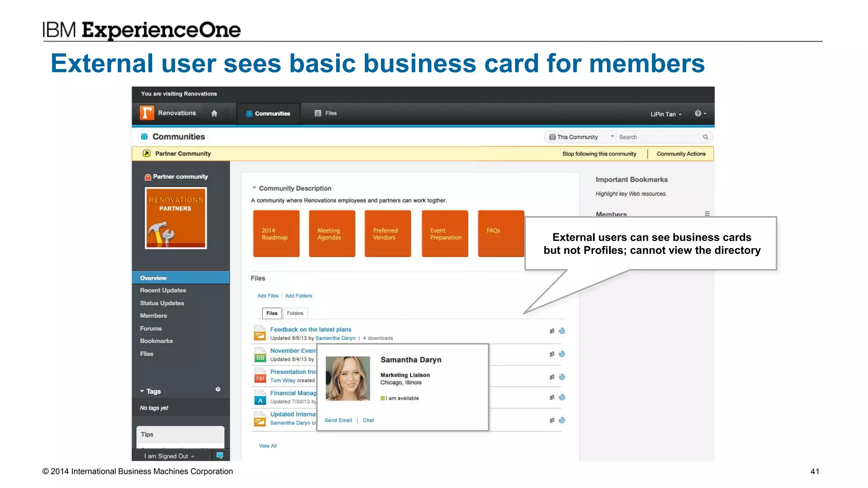
Task: Click share icon in Financial Manag row
Action: pos(552,397)
